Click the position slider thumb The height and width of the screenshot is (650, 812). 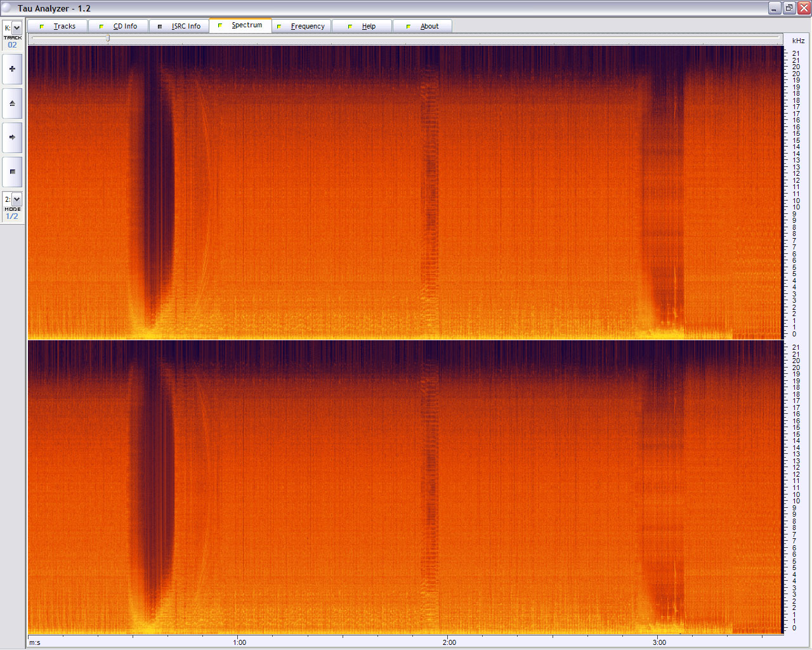108,38
